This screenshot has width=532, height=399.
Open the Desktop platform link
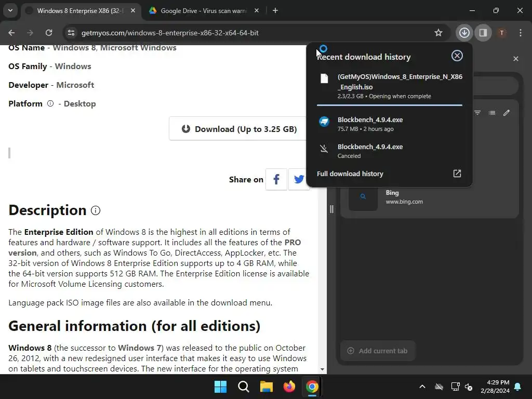pyautogui.click(x=79, y=103)
